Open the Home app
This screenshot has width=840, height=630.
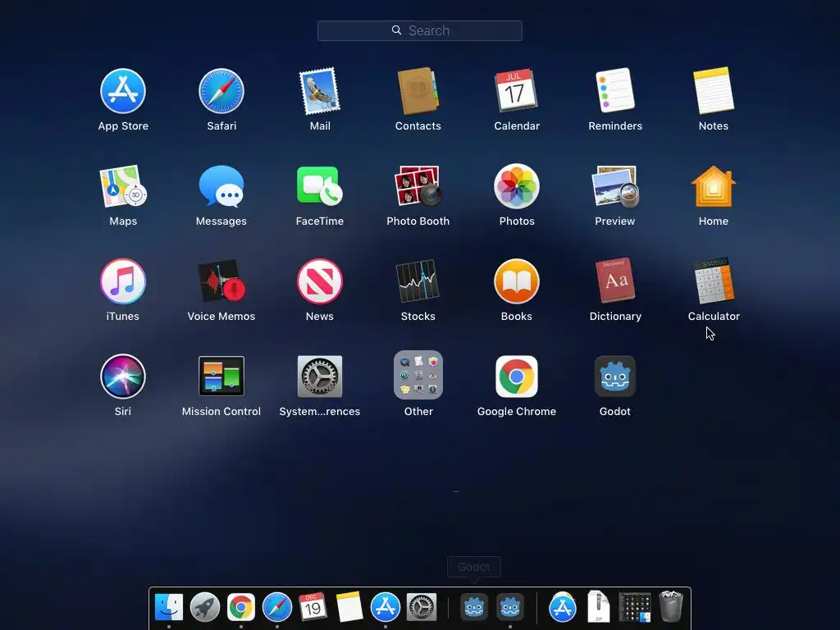[714, 186]
